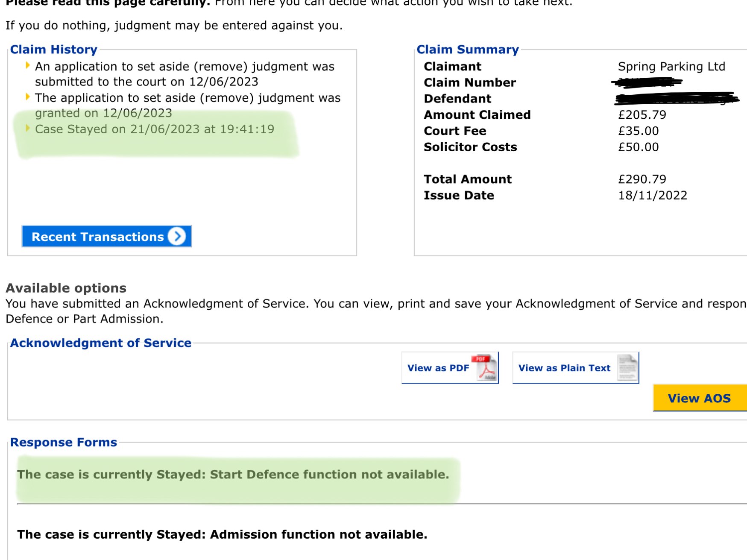Image resolution: width=747 pixels, height=560 pixels.
Task: Click the Claim History heading
Action: [54, 50]
